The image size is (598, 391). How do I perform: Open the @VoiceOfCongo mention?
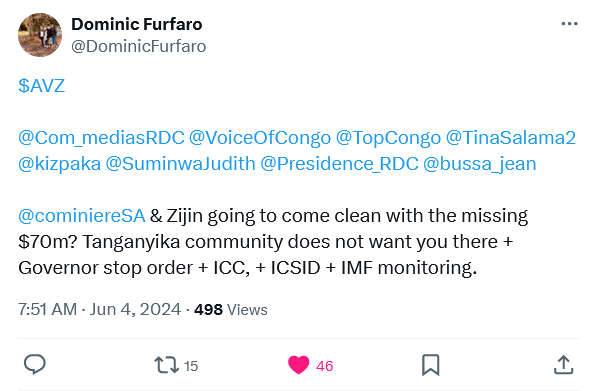point(260,138)
